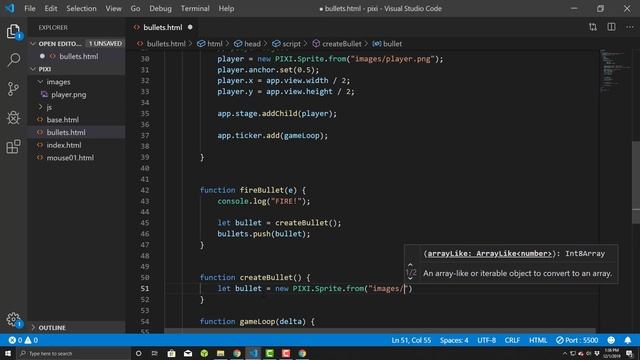
Task: Open the Debug view in activity bar
Action: (13, 118)
